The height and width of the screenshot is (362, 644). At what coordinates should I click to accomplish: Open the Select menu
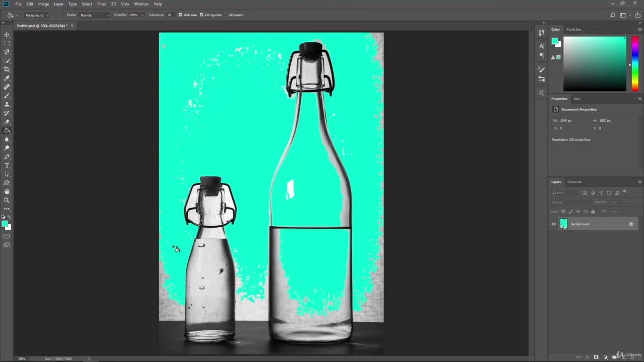click(x=87, y=4)
